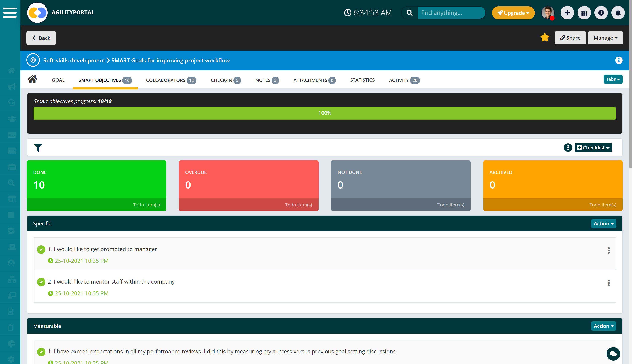The width and height of the screenshot is (632, 364).
Task: Toggle done check for mentor staff objective
Action: point(41,282)
